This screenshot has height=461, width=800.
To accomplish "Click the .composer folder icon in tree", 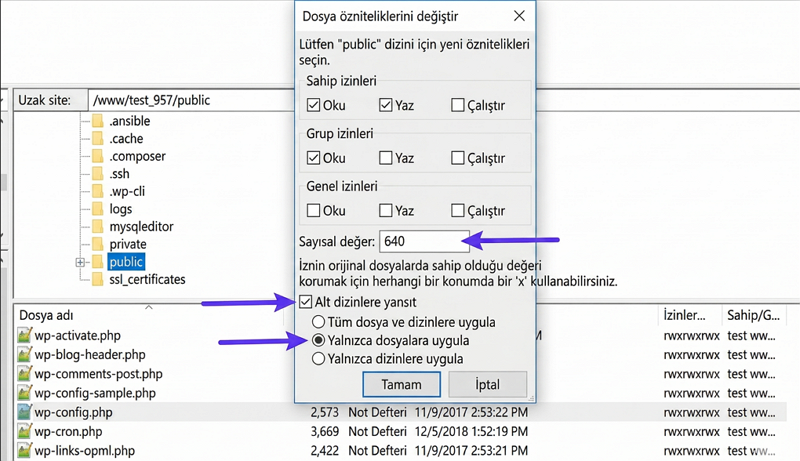I will [97, 156].
